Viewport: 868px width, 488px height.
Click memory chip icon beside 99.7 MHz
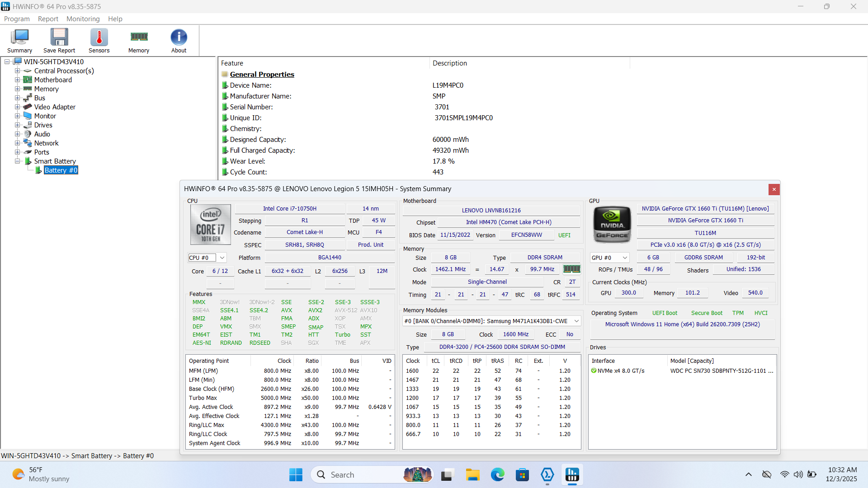pos(571,269)
